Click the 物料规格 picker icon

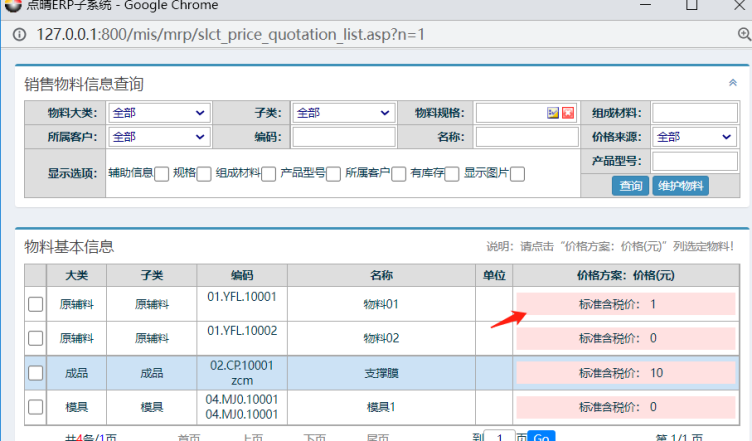coord(552,113)
